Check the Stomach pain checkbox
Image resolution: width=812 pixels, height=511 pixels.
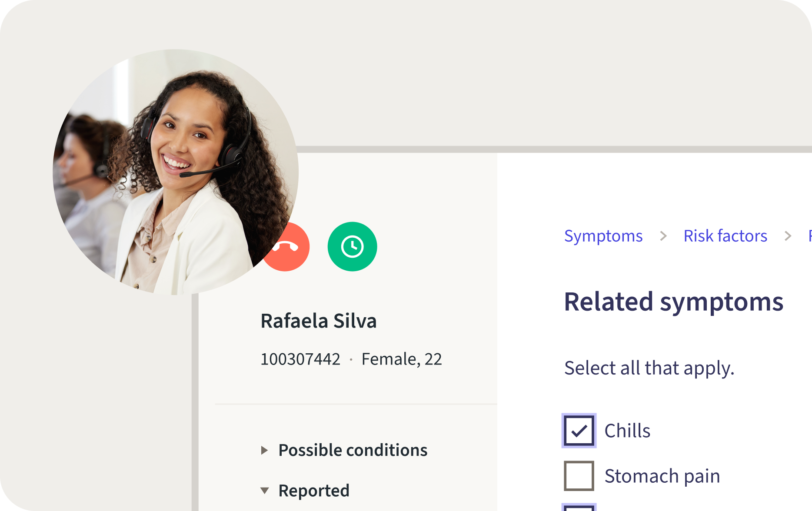coord(579,475)
